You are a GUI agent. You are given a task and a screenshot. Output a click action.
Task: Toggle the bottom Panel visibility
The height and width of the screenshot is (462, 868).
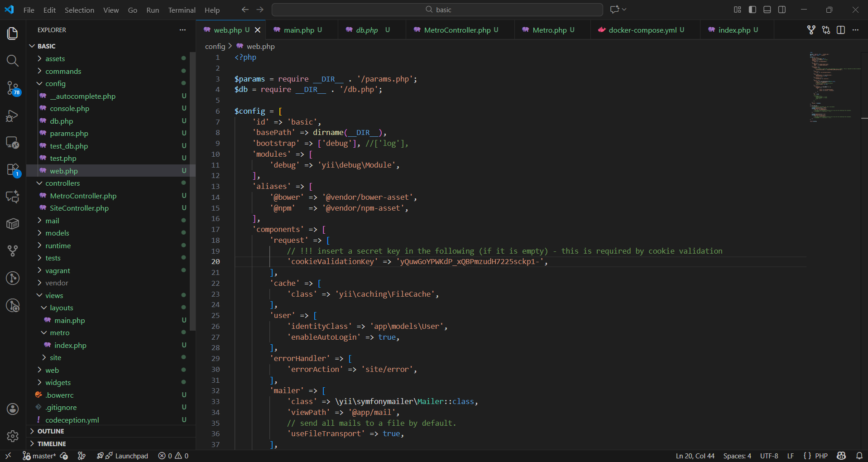[x=767, y=10]
